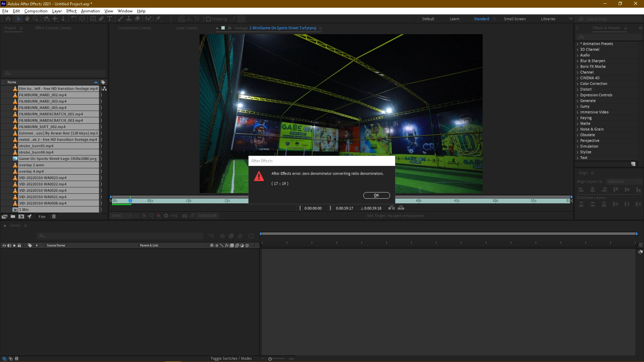Viewport: 644px width, 362px height.
Task: Open the 8 bpc color depth setting
Action: click(x=42, y=217)
